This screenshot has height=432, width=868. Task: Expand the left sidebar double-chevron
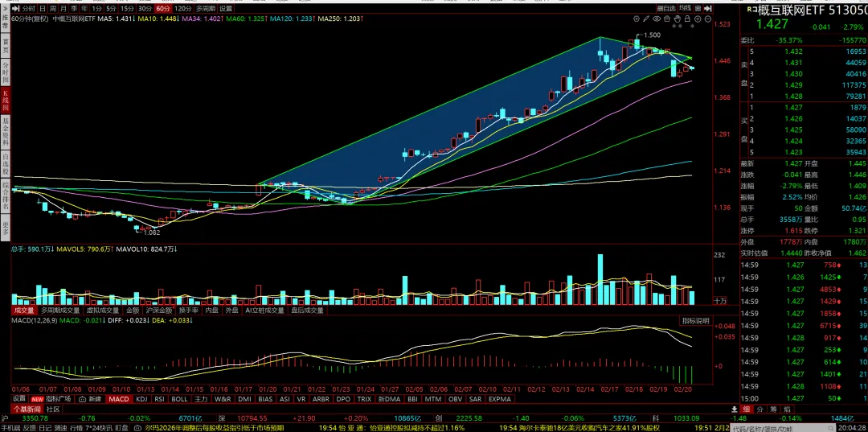[x=5, y=8]
